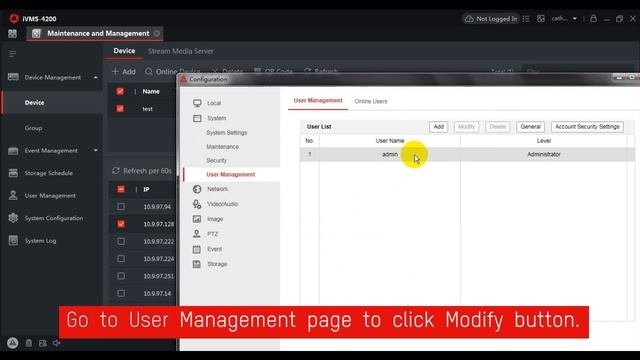Collapse the Device Management arrow
The image size is (640, 360).
click(96, 78)
